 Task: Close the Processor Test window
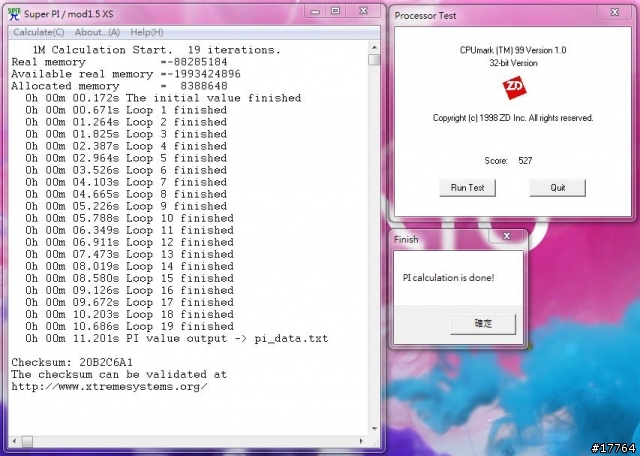coord(614,13)
